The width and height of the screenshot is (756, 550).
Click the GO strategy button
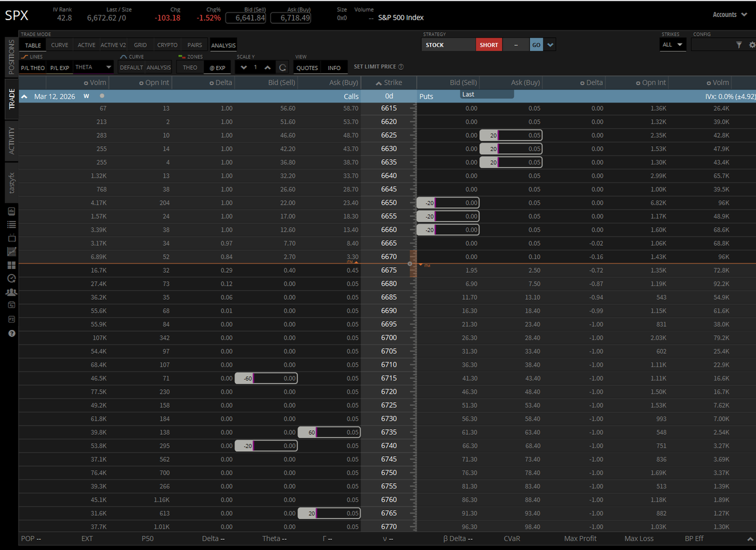(536, 45)
